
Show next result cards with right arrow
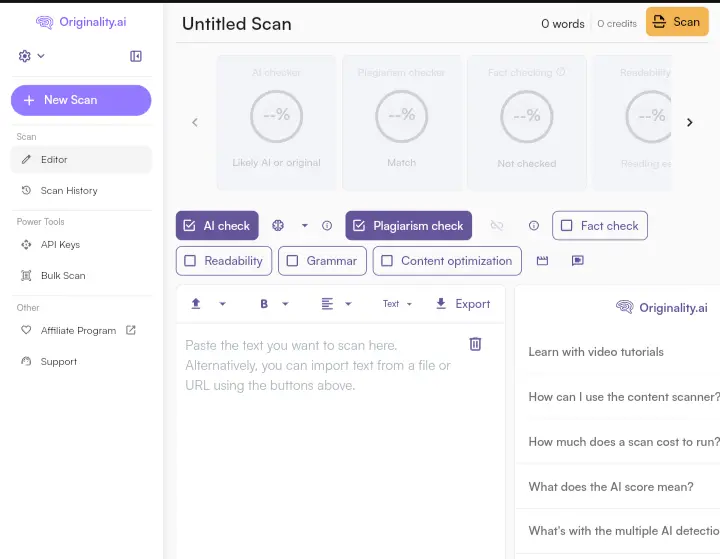689,122
